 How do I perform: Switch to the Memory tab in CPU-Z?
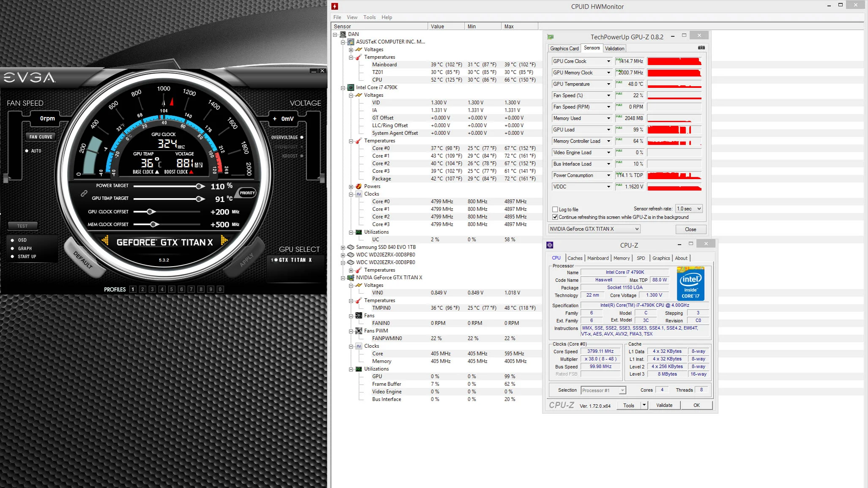pos(621,258)
